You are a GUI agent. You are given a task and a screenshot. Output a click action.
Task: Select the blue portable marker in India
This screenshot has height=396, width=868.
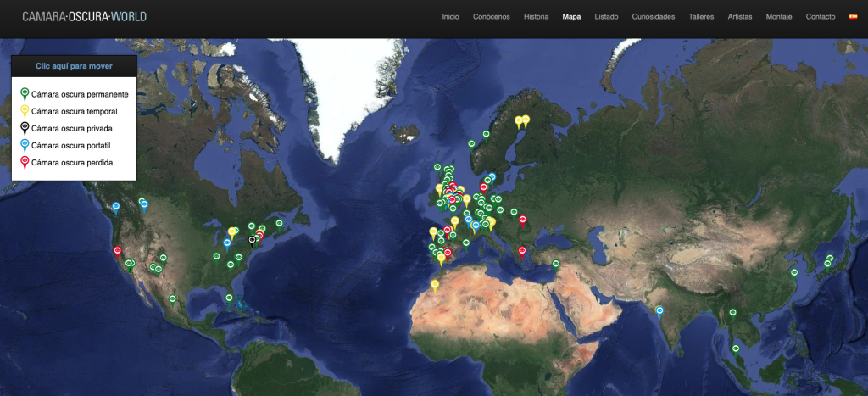click(x=659, y=311)
